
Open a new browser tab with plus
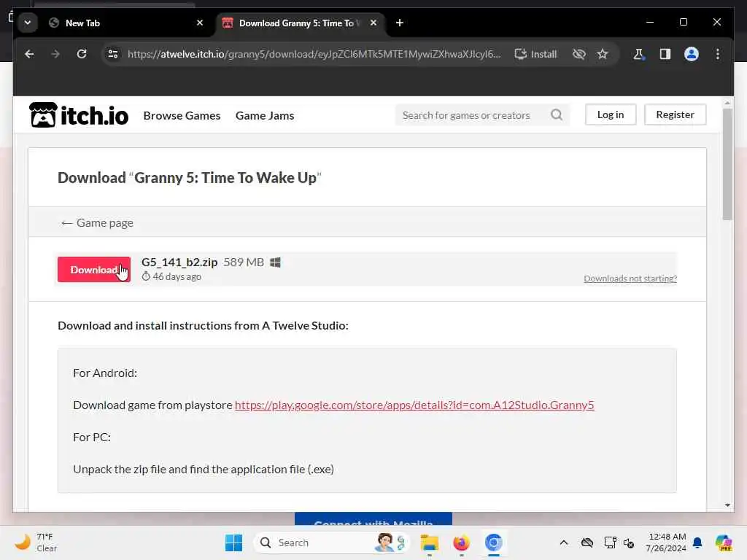pos(400,23)
